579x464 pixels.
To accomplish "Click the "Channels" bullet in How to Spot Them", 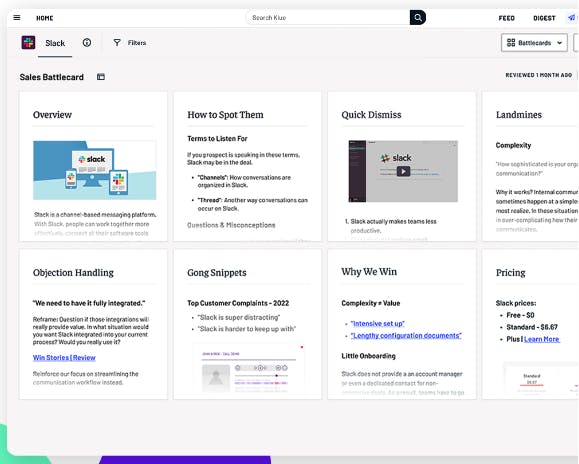I will click(x=244, y=181).
